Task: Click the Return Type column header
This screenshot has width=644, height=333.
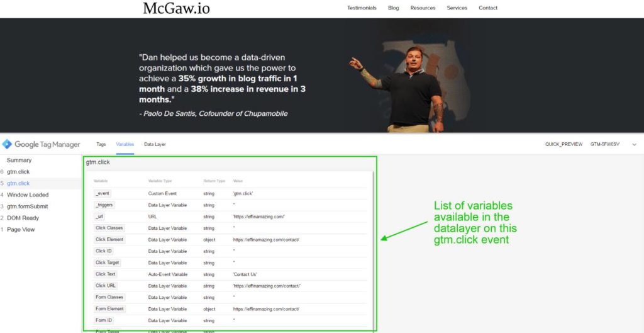Action: tap(214, 181)
